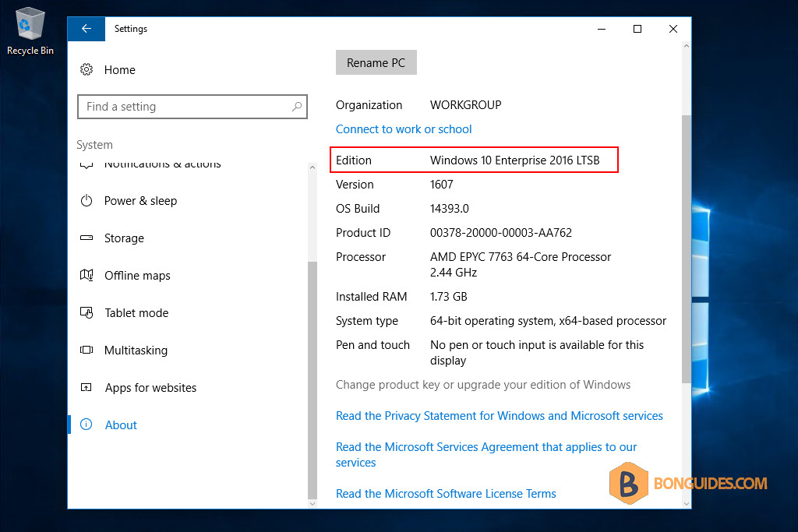Maximize the Settings window
798x532 pixels.
click(637, 29)
